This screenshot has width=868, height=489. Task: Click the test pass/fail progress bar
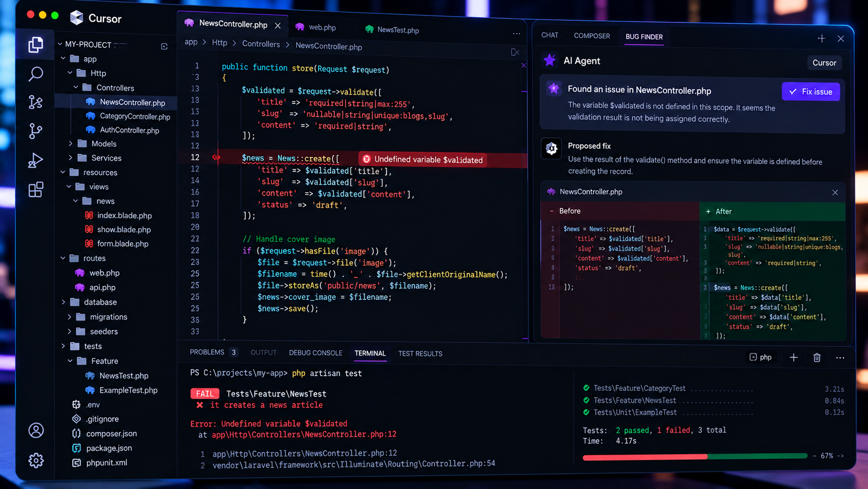pos(695,456)
